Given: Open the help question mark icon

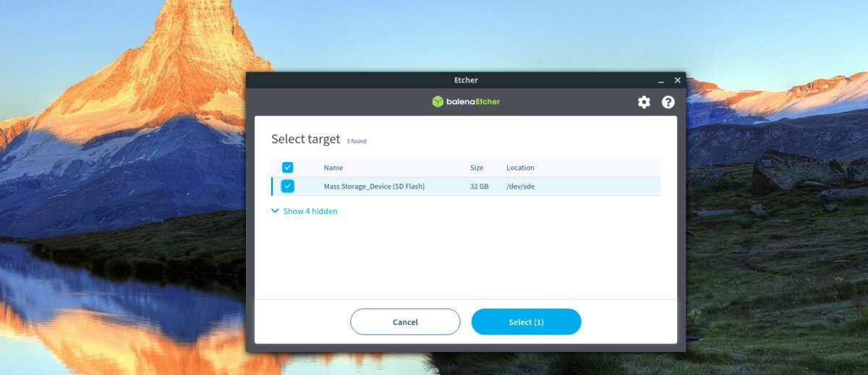Looking at the screenshot, I should (668, 102).
